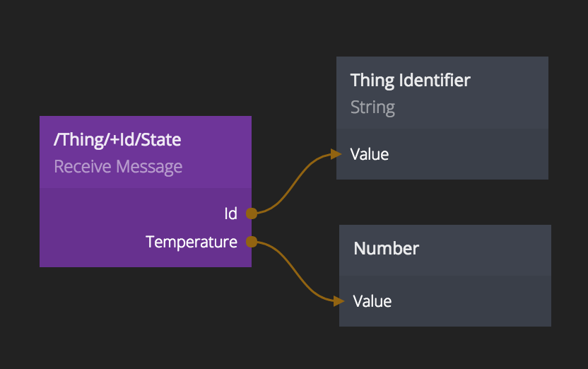Click Value label in Thing Identifier node
This screenshot has height=369, width=588.
tap(370, 153)
